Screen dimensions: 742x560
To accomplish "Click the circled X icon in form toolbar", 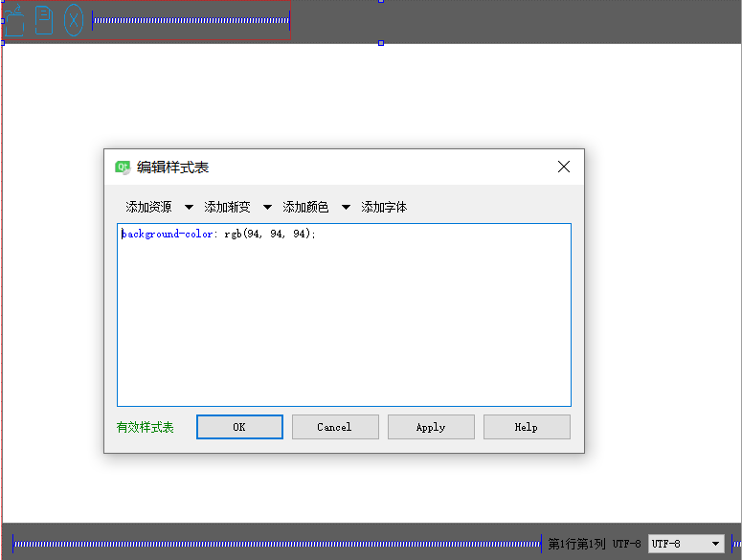I will click(x=74, y=20).
